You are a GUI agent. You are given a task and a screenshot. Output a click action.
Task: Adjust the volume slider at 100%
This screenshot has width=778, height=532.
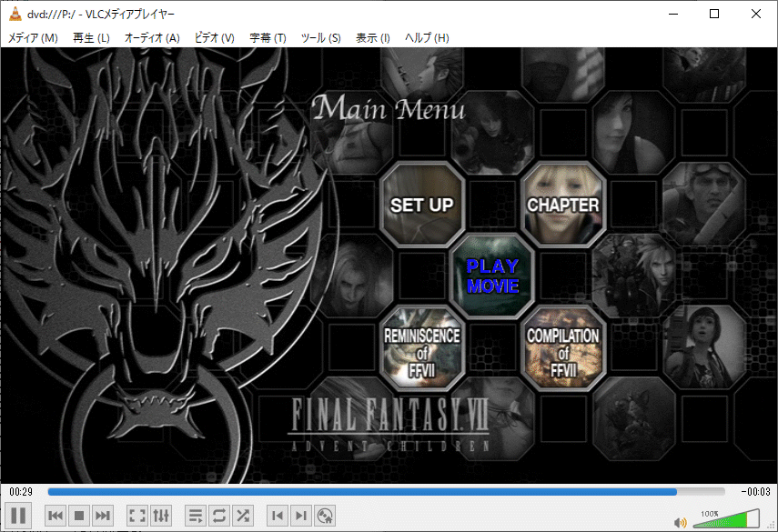(x=726, y=518)
